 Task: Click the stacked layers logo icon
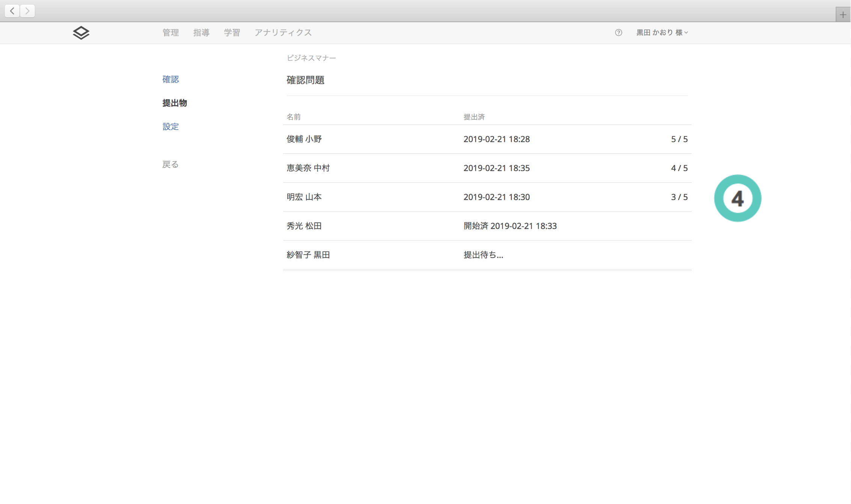click(81, 33)
